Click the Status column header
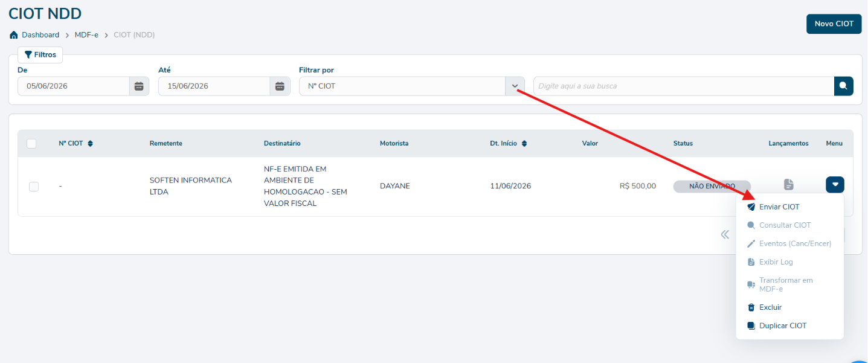 (x=683, y=144)
